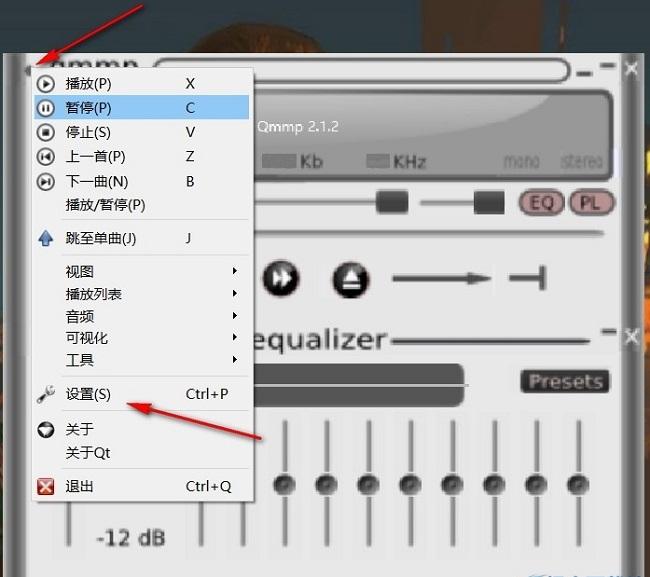Click the play icon in the context menu
Viewport: 650px width, 577px height.
pos(46,84)
